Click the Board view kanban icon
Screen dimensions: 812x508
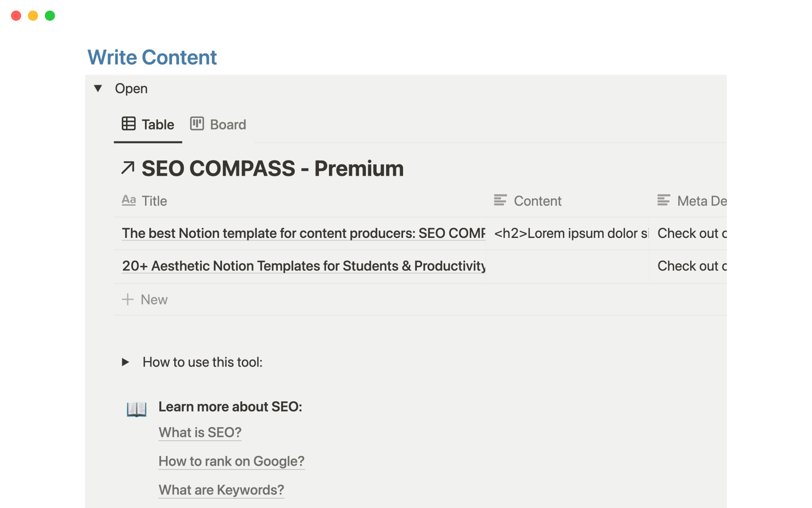tap(197, 124)
